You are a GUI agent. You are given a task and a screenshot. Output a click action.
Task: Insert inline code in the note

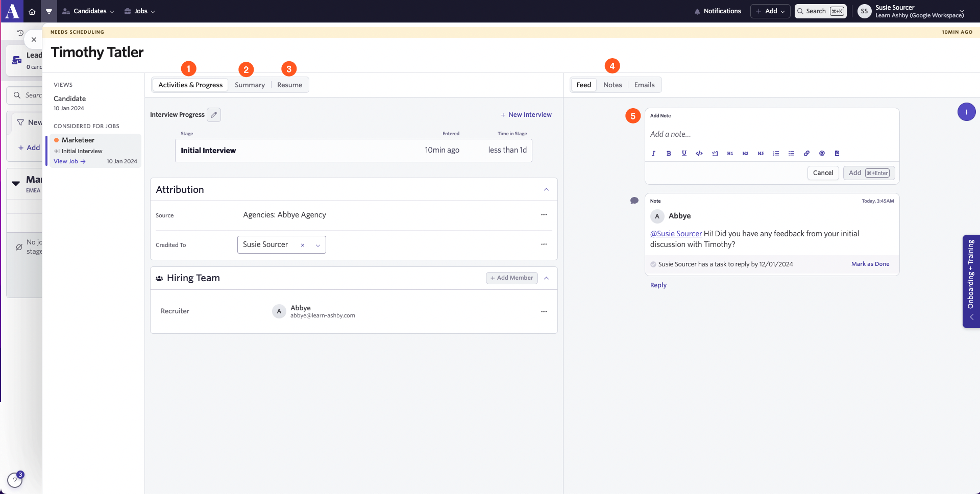pyautogui.click(x=699, y=153)
